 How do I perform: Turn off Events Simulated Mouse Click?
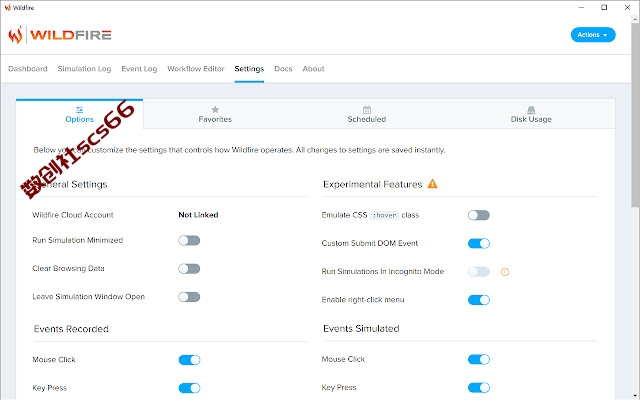(x=478, y=359)
